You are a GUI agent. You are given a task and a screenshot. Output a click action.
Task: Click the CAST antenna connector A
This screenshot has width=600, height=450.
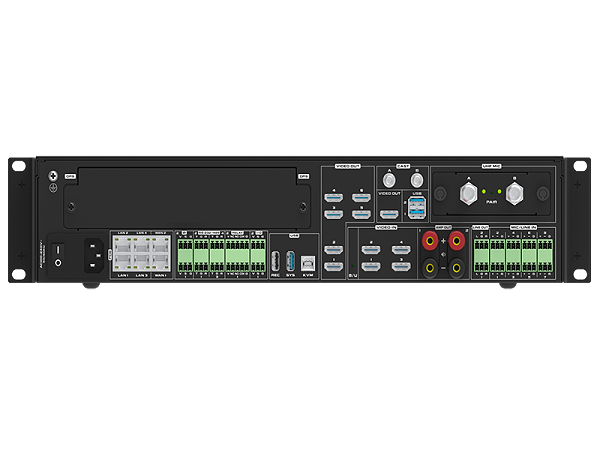389,181
